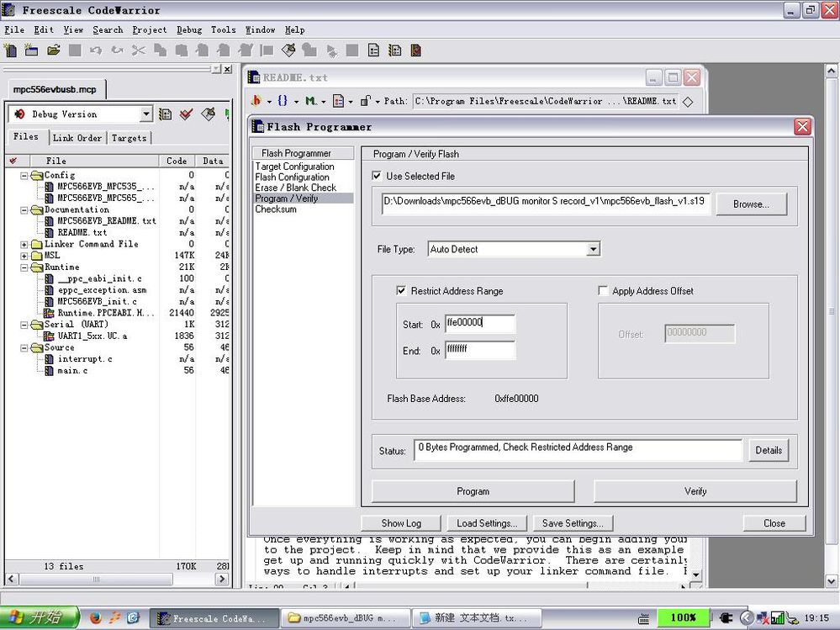The height and width of the screenshot is (630, 840).
Task: Click the Make hammer icon in main toolbar
Action: click(x=288, y=50)
